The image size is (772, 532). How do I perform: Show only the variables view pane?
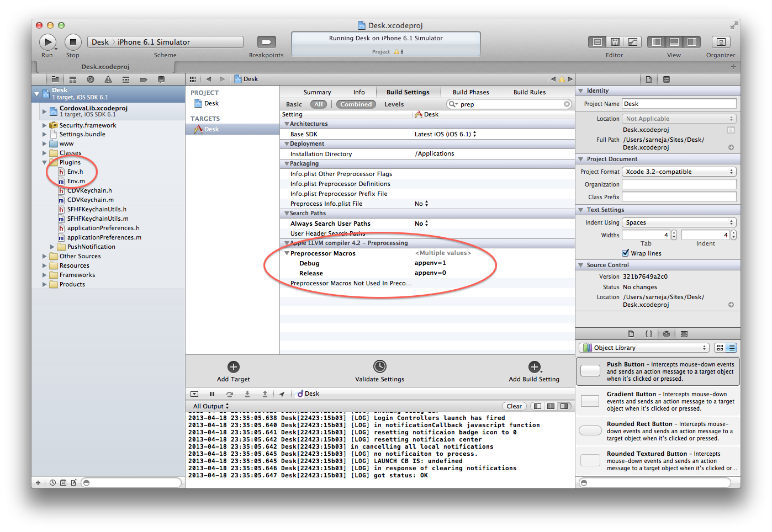pyautogui.click(x=537, y=406)
